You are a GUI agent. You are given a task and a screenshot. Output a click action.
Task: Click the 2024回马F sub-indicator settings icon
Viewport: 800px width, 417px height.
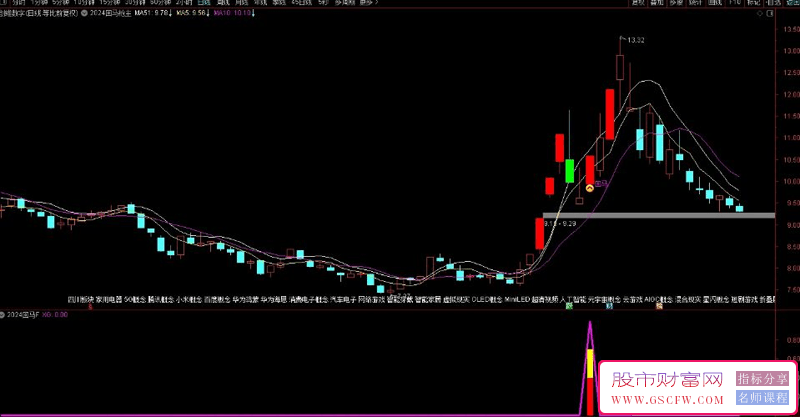(x=2, y=315)
